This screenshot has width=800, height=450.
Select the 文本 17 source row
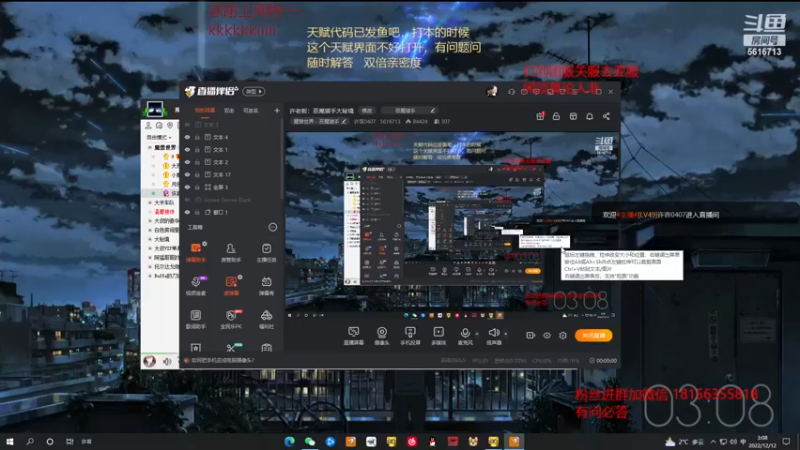[232, 174]
